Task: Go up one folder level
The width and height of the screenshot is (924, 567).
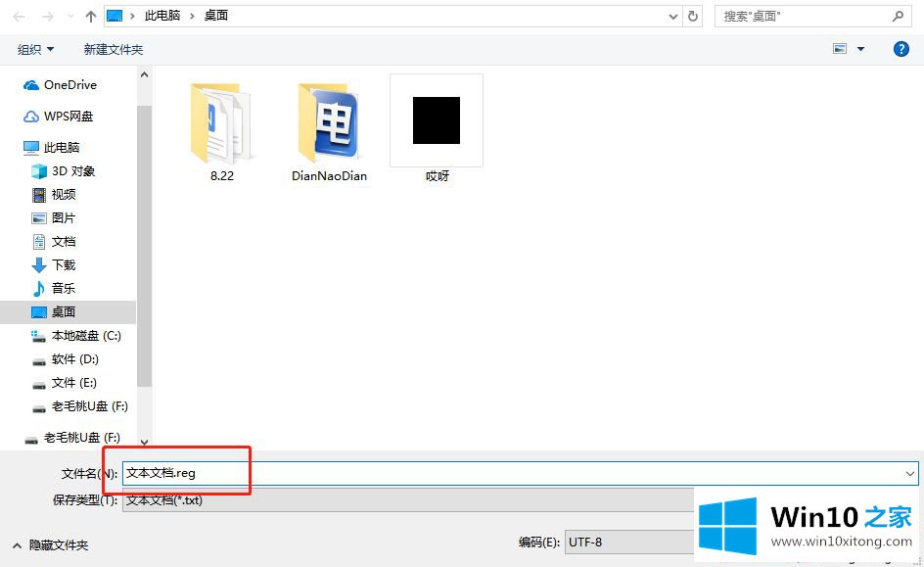Action: click(x=90, y=17)
